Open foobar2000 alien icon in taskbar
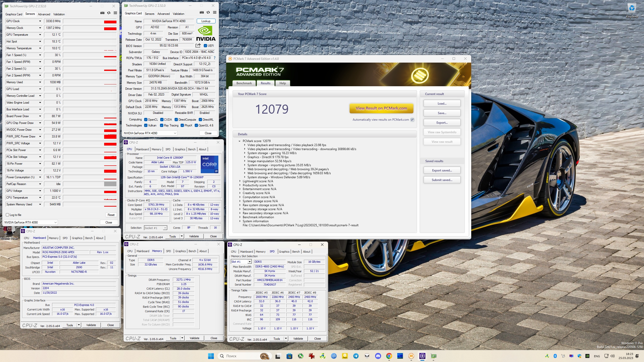 point(367,356)
